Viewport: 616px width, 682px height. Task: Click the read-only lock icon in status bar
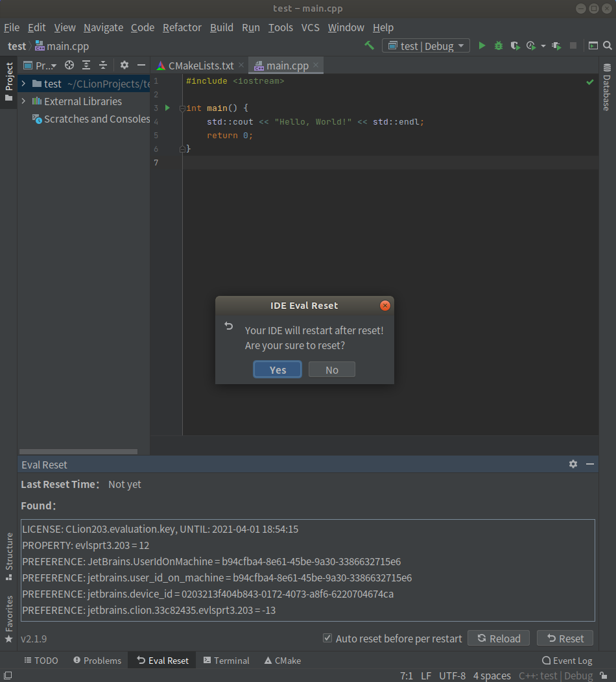[x=604, y=676]
